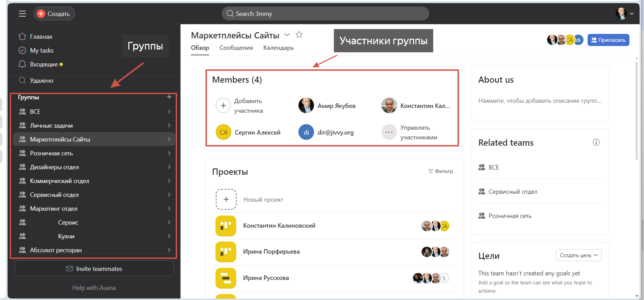Click Сервис group people icon
The height and width of the screenshot is (300, 644).
[x=22, y=222]
